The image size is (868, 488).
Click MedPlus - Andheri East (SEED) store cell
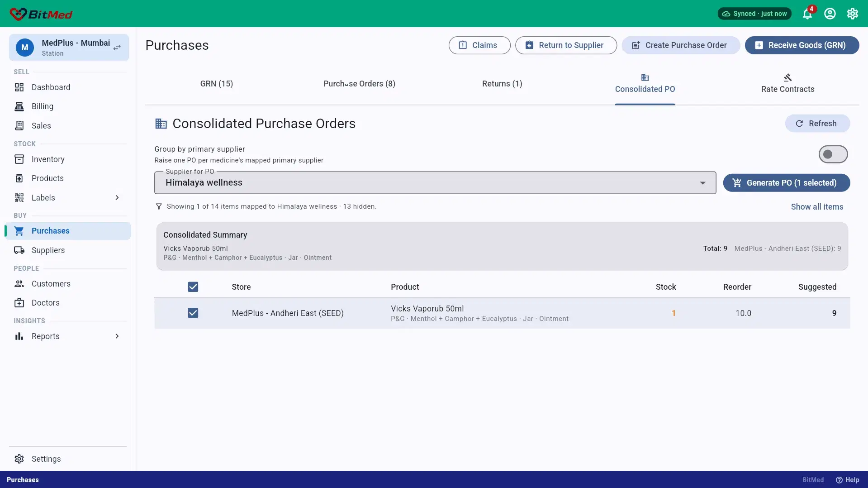pyautogui.click(x=288, y=313)
